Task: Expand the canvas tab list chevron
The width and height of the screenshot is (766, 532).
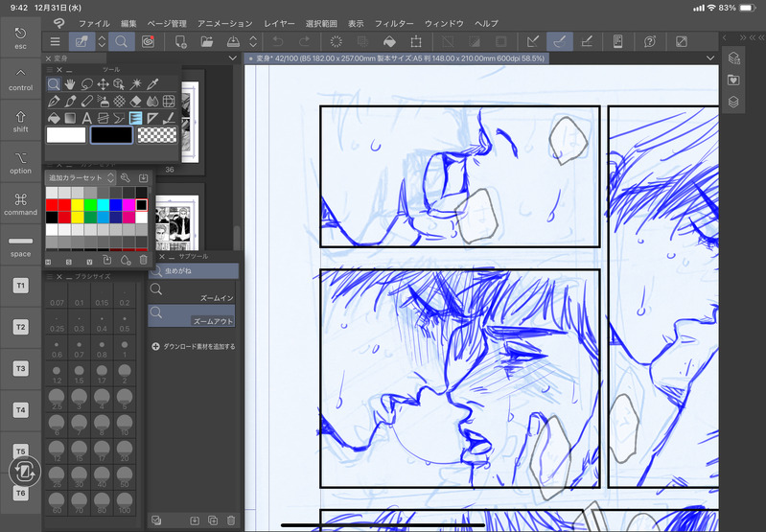Action: point(709,58)
